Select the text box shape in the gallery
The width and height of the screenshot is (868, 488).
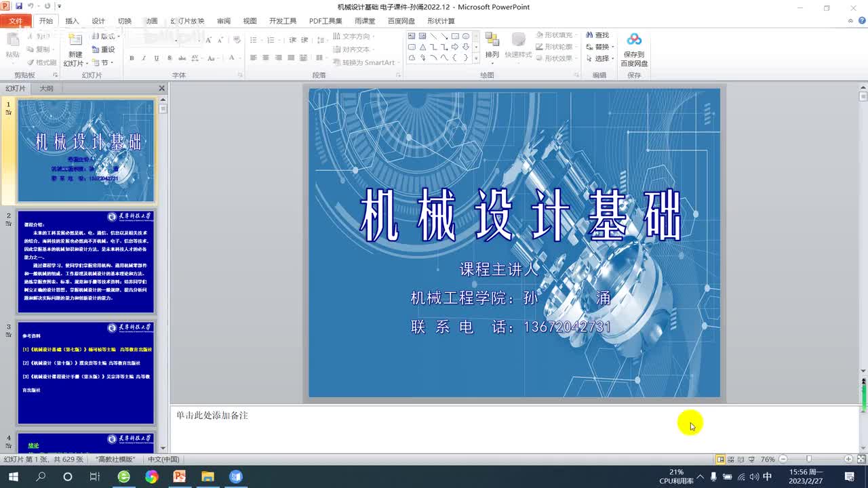pyautogui.click(x=412, y=36)
